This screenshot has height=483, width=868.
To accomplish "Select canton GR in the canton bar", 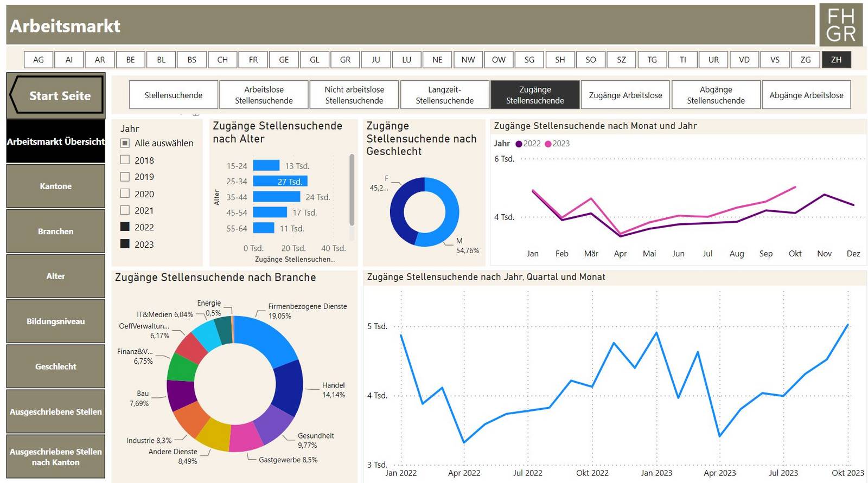I will click(345, 60).
